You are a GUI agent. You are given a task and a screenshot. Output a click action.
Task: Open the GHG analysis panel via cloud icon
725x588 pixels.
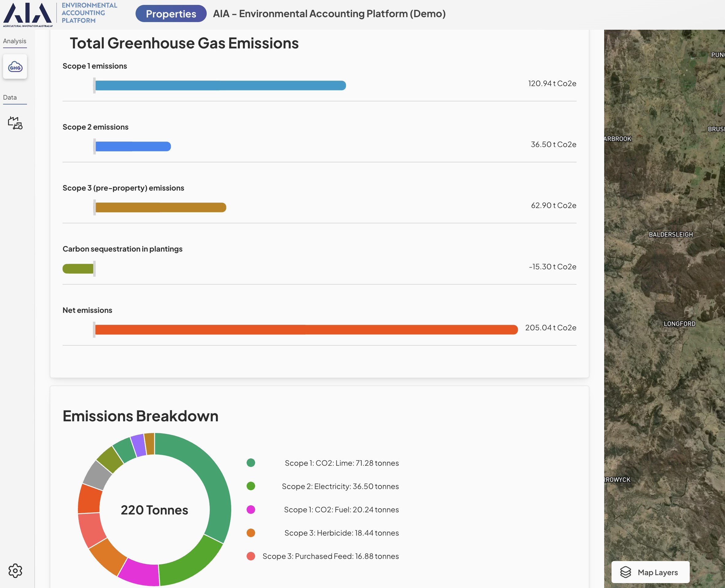15,67
